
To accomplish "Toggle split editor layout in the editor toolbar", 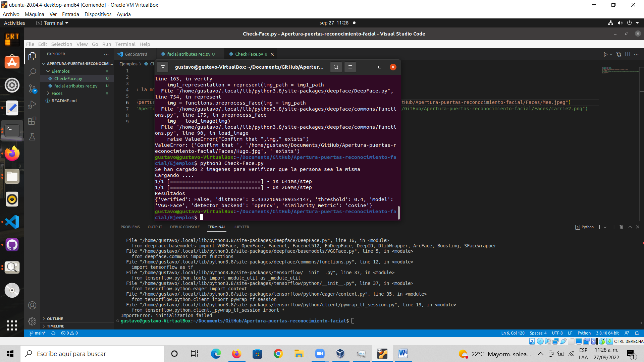I will pyautogui.click(x=628, y=54).
